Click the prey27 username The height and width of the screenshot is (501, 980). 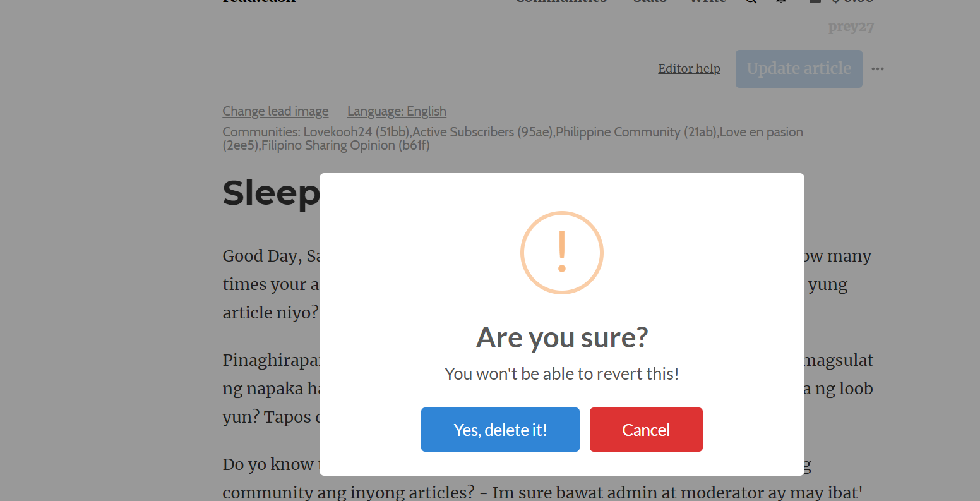tap(851, 27)
